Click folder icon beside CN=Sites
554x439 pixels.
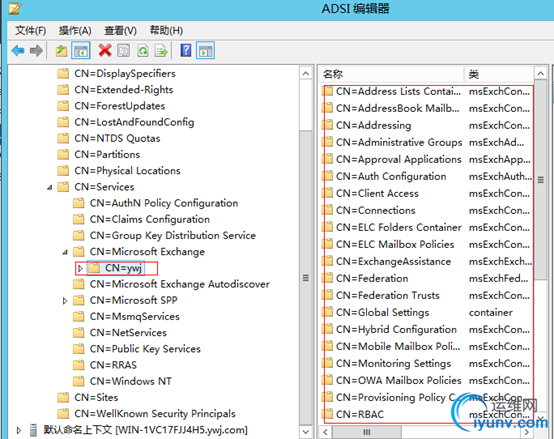coord(63,397)
